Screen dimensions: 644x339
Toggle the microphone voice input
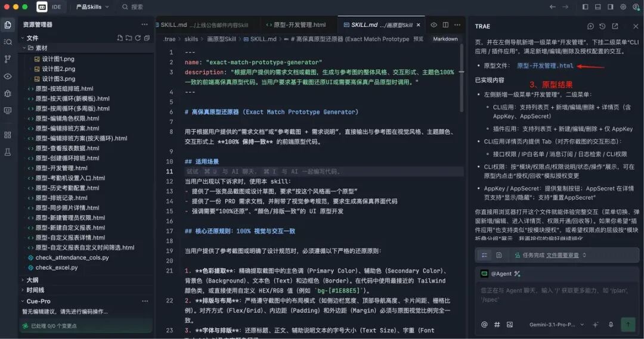[611, 324]
